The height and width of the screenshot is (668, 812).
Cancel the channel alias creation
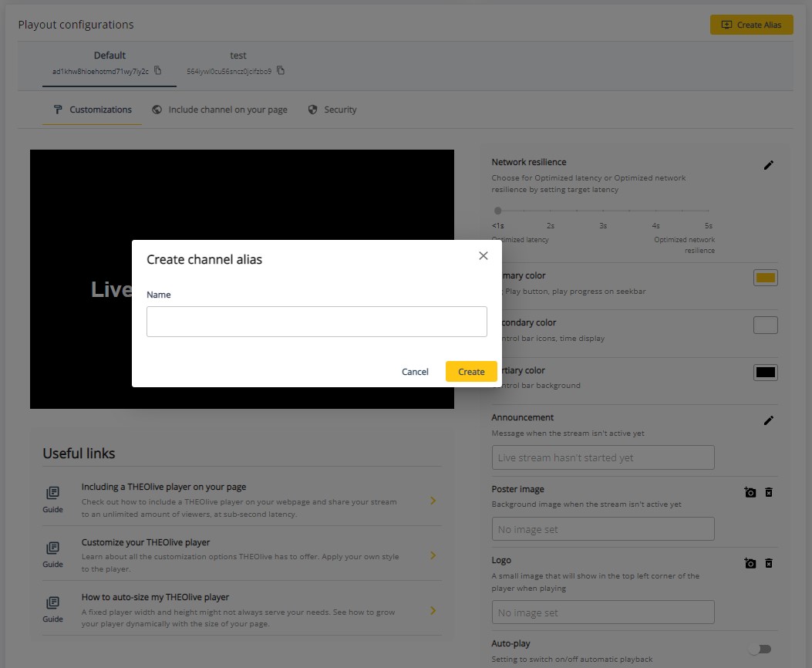(415, 372)
